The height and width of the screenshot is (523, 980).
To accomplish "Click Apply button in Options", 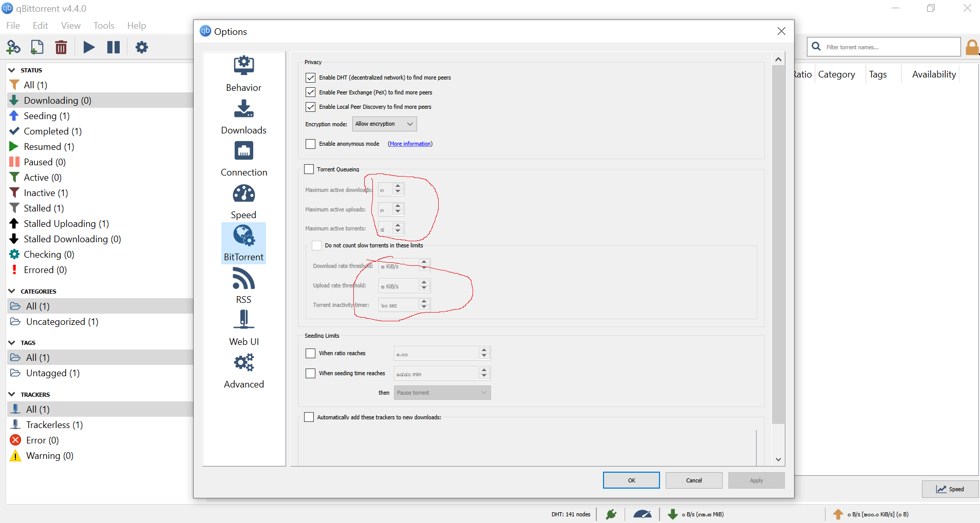I will tap(756, 480).
